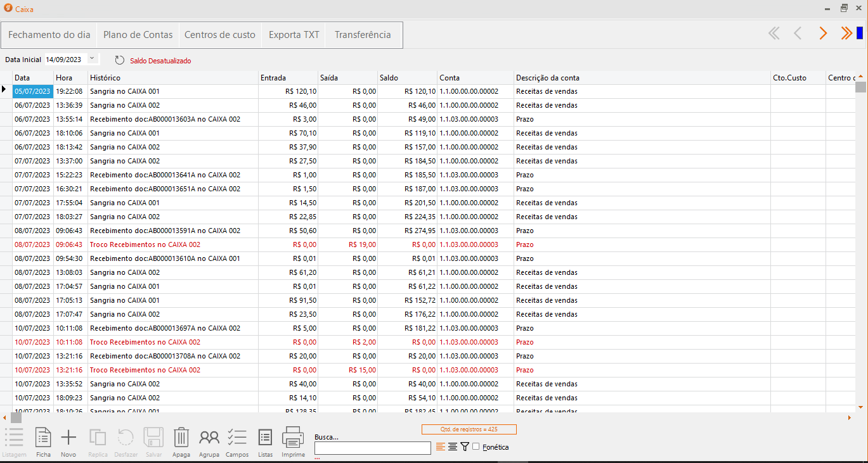
Task: Sort by the Histórico column header
Action: tap(173, 78)
